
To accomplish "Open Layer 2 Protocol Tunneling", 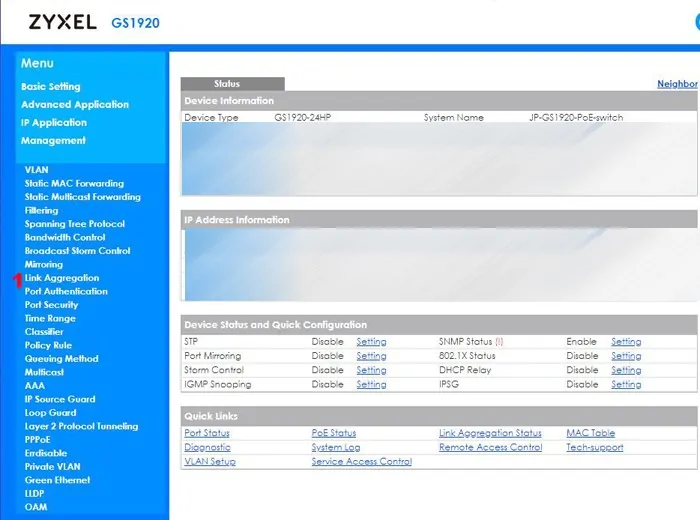I will click(81, 426).
